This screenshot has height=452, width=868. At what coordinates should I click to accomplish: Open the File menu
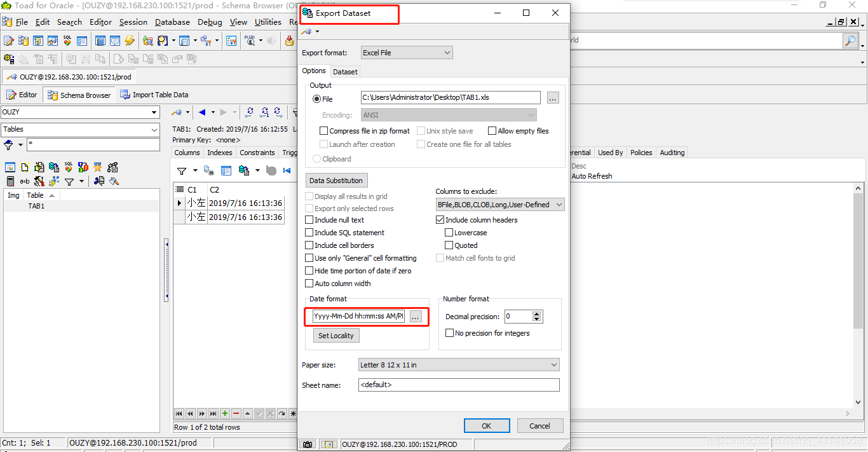(22, 22)
